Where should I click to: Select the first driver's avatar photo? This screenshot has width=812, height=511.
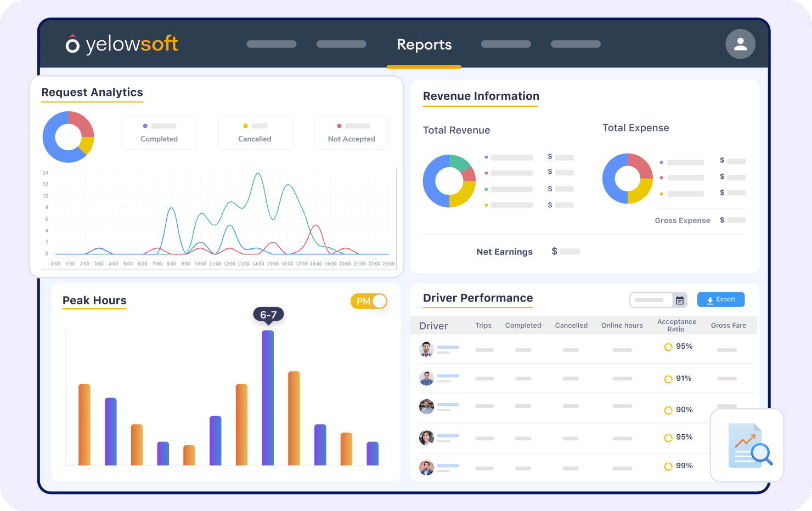(x=426, y=349)
